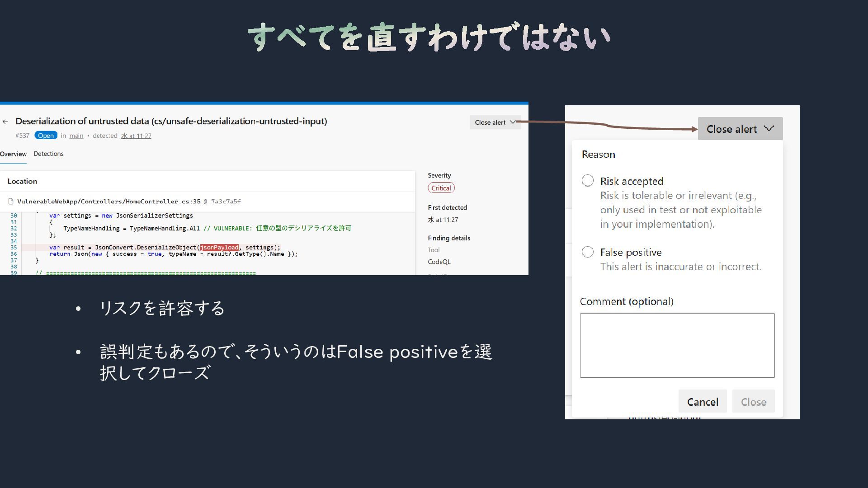
Task: Click the commit hash 7a3c7a5f
Action: coord(226,202)
